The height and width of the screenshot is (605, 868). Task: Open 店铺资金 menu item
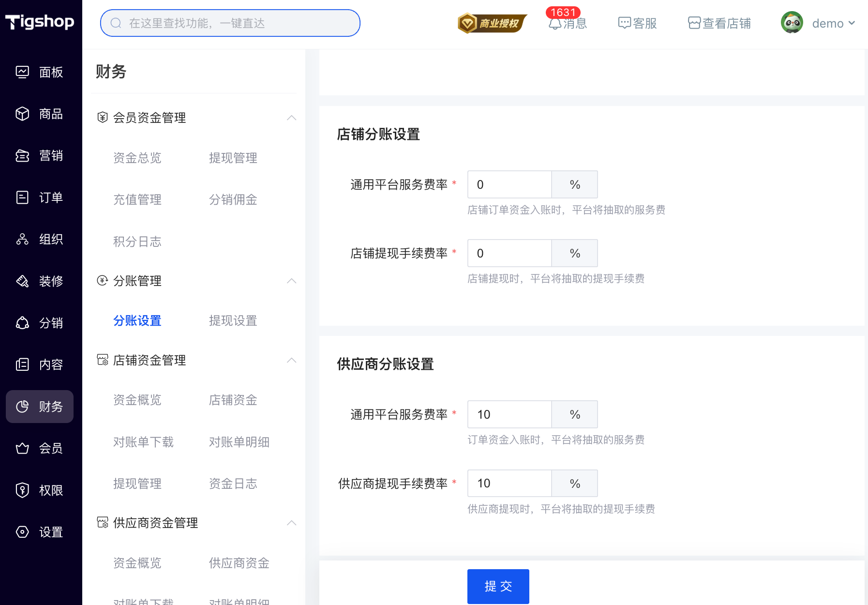pyautogui.click(x=233, y=400)
